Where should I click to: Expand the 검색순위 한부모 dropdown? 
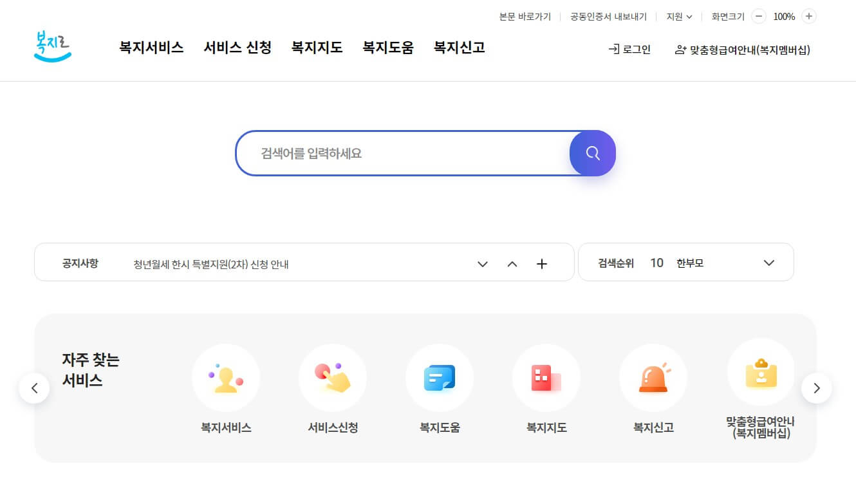(x=768, y=263)
